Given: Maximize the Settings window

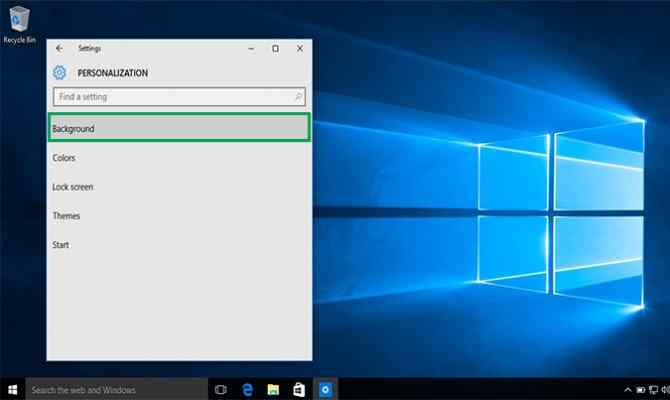Looking at the screenshot, I should click(x=276, y=49).
